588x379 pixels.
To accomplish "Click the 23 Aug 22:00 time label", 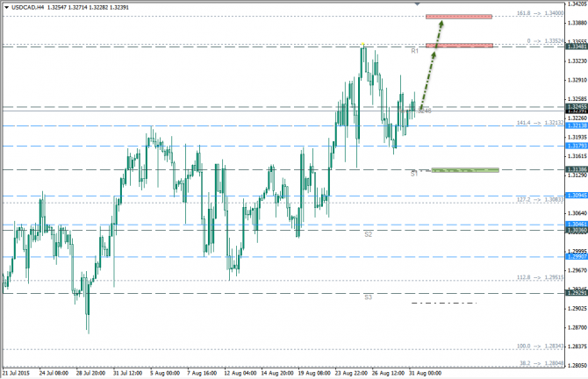I will [351, 373].
